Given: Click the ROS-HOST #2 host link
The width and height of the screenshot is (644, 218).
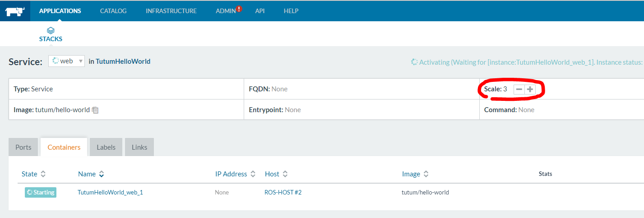Looking at the screenshot, I should pyautogui.click(x=283, y=193).
